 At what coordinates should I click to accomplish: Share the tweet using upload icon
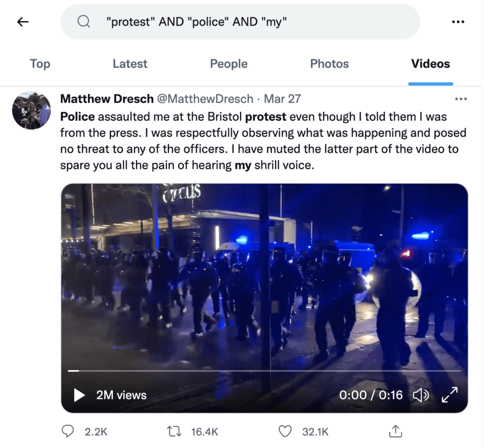396,431
